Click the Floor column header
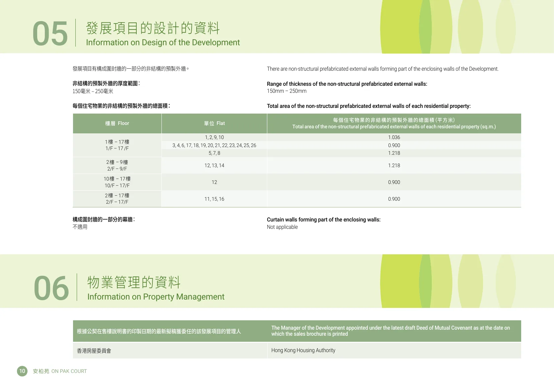This screenshot has height=392, width=554. pos(117,123)
